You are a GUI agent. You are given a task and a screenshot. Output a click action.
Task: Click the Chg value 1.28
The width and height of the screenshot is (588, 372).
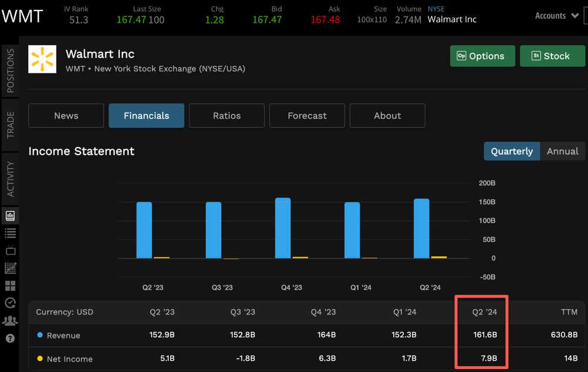coord(215,20)
